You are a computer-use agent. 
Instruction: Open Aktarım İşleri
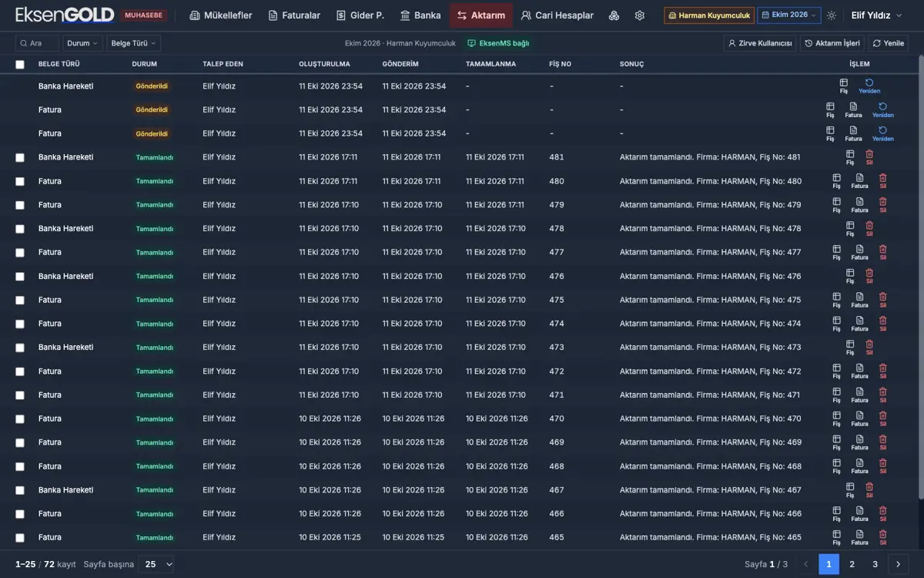832,43
